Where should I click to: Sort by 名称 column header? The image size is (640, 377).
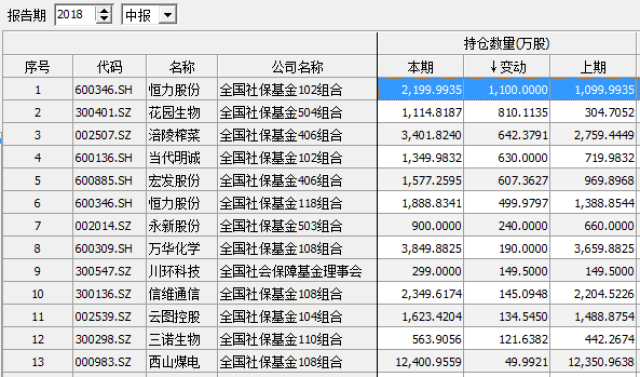coord(182,67)
